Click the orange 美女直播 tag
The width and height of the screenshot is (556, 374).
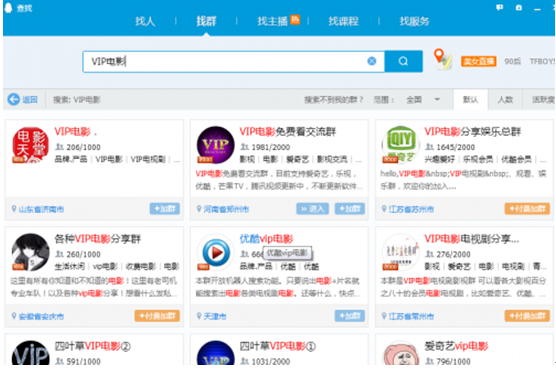(x=478, y=62)
